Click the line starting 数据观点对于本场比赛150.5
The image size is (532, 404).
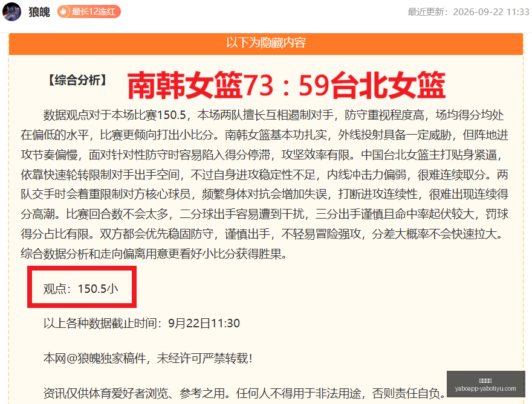pos(273,115)
